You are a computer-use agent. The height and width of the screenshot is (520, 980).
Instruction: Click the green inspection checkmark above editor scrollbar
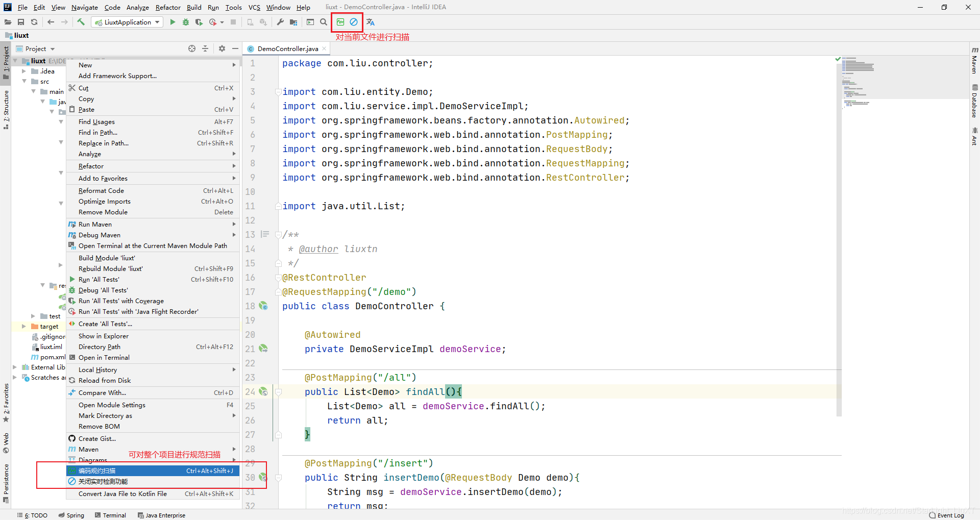(x=838, y=59)
